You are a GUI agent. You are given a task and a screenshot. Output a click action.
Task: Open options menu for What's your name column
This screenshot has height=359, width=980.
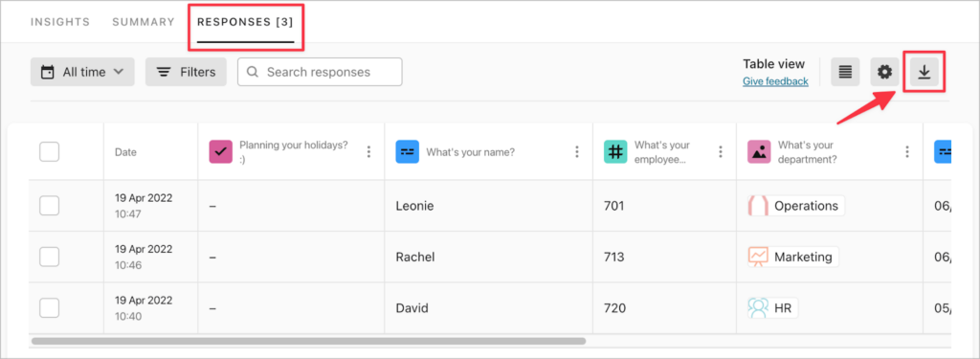tap(576, 151)
